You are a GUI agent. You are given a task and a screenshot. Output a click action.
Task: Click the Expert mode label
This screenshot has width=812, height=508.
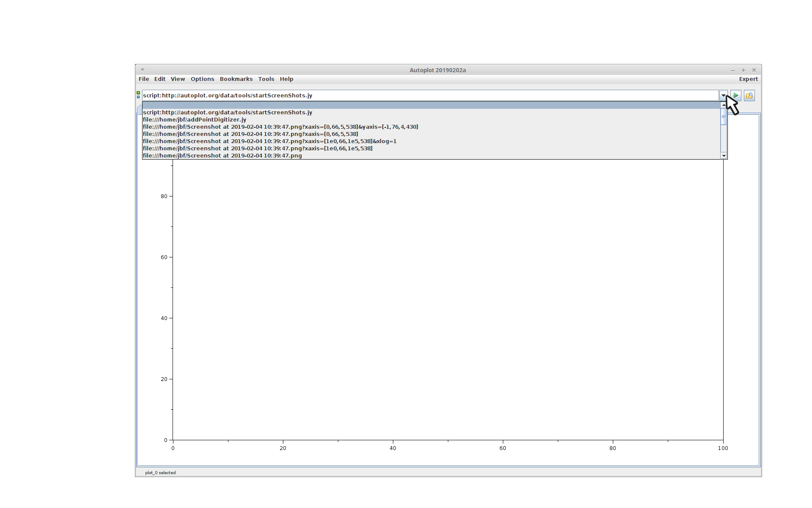point(748,79)
